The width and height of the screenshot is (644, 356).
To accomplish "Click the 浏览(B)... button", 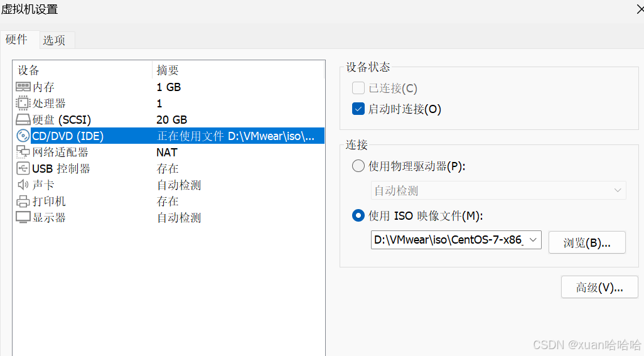I will coord(587,243).
